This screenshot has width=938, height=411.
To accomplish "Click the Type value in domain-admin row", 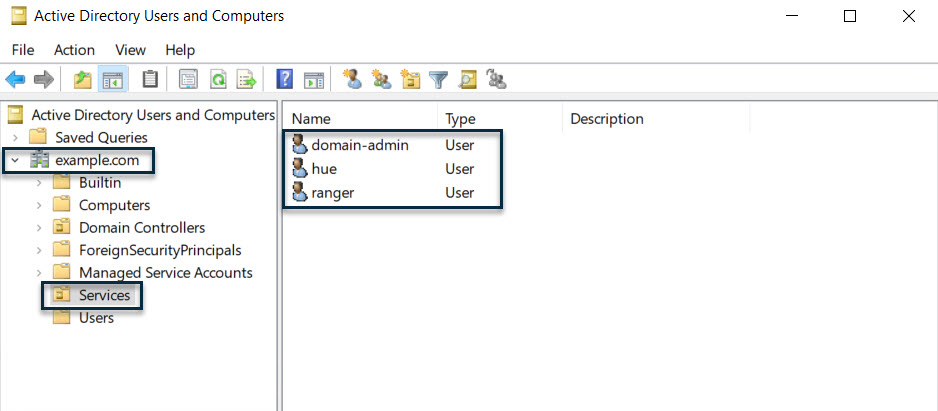I will point(459,145).
